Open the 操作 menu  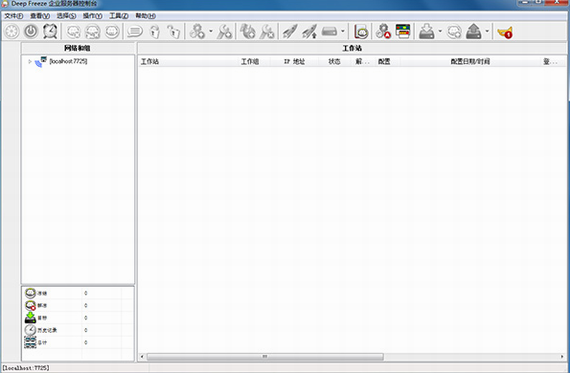click(92, 16)
